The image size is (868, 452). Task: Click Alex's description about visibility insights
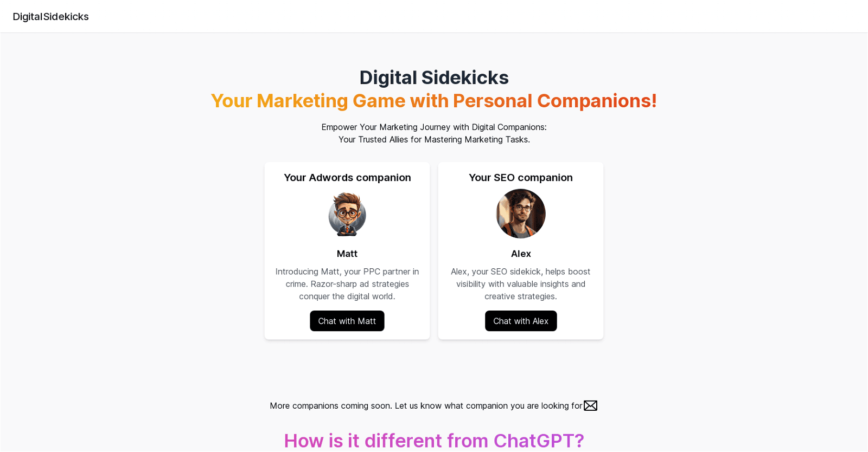[x=520, y=283]
